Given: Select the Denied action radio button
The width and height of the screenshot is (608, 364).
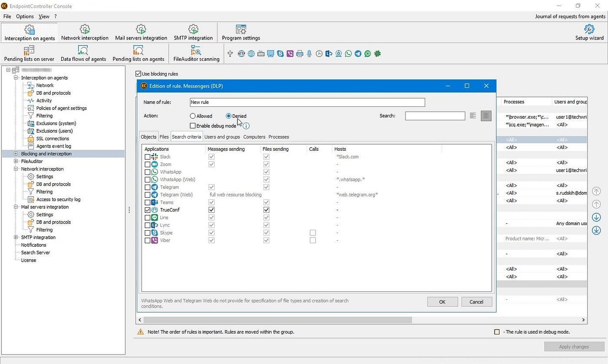Looking at the screenshot, I should (x=228, y=116).
